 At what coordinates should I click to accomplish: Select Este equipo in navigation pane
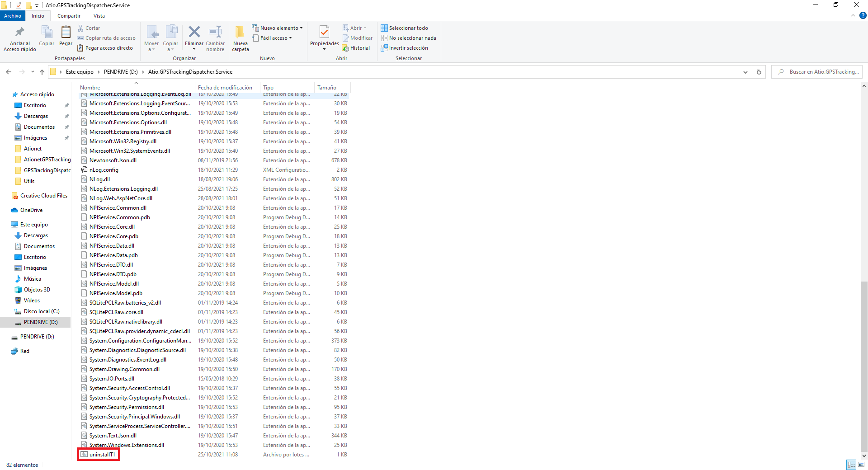point(34,225)
